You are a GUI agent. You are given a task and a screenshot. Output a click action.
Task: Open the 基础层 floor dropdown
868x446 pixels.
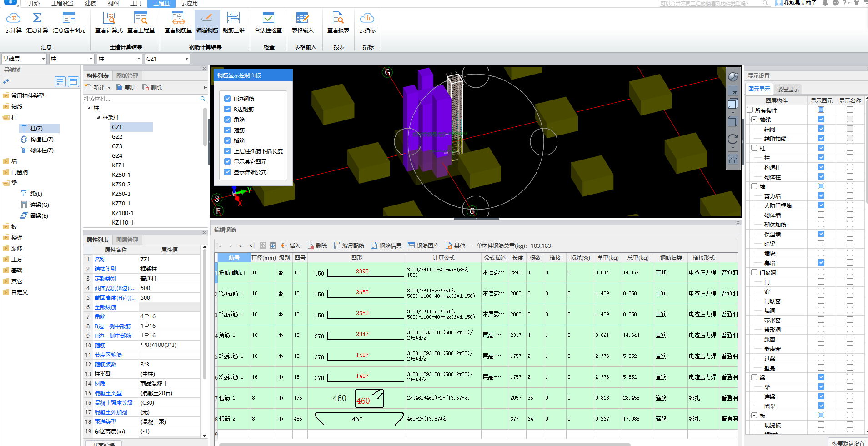pyautogui.click(x=44, y=59)
